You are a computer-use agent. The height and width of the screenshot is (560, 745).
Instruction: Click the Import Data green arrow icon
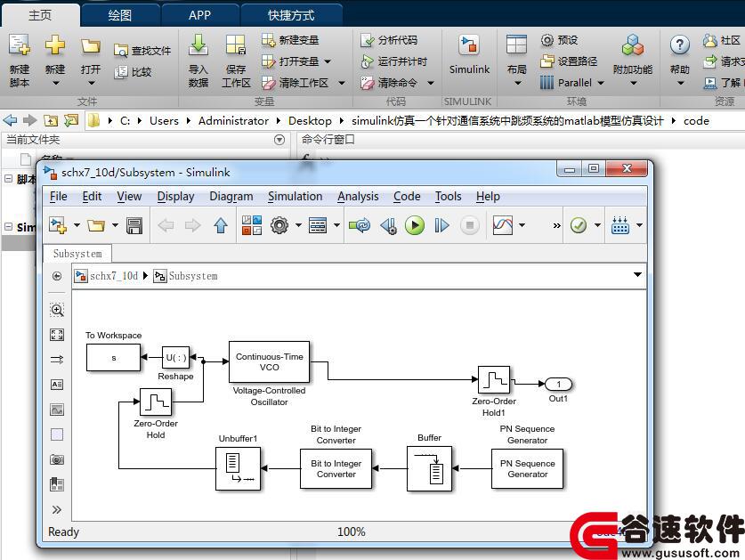[198, 45]
